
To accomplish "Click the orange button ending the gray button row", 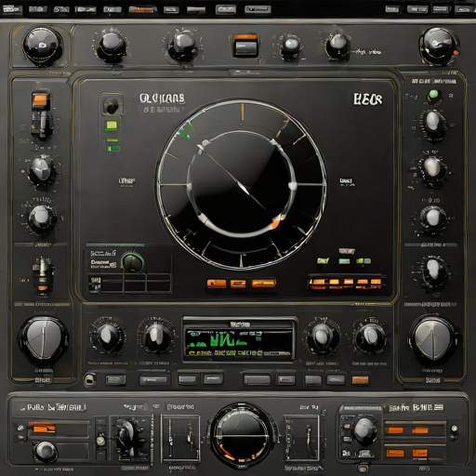I will (360, 380).
